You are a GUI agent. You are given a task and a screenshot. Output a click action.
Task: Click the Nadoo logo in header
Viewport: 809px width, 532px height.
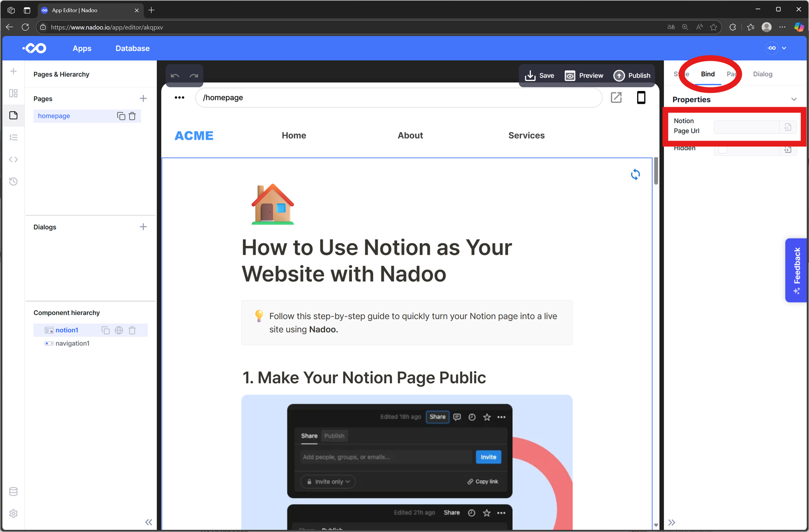[x=34, y=48]
